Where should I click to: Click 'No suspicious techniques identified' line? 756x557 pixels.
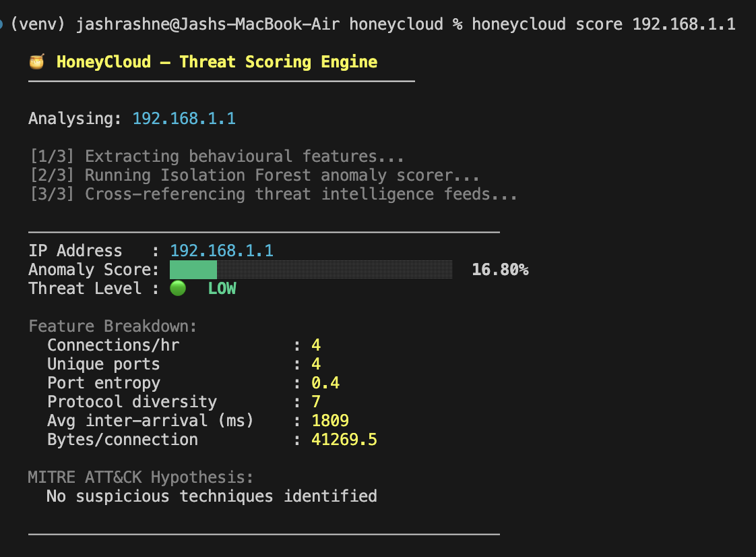212,496
